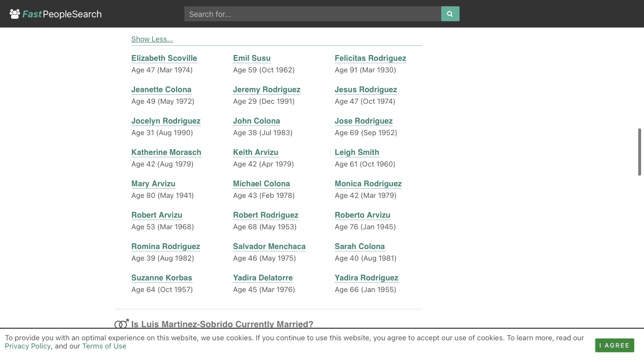Screen dimensions: 644x362
Task: Click the text 'Age 45 (Mar 1976)'
Action: pyautogui.click(x=264, y=290)
